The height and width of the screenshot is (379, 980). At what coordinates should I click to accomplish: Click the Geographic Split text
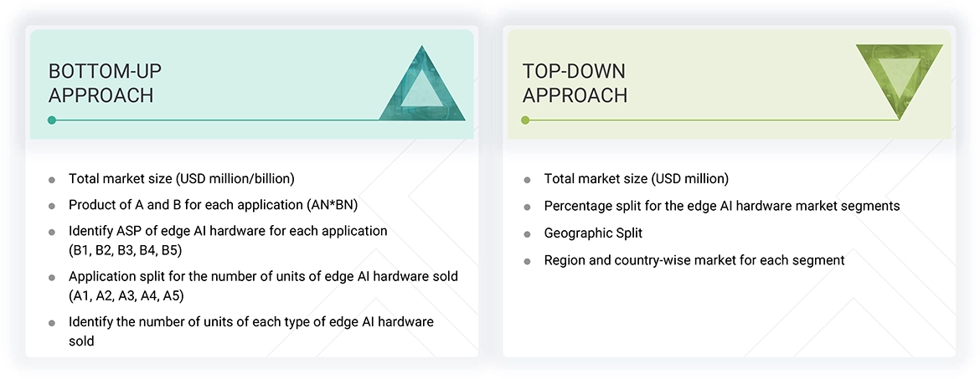click(x=593, y=233)
